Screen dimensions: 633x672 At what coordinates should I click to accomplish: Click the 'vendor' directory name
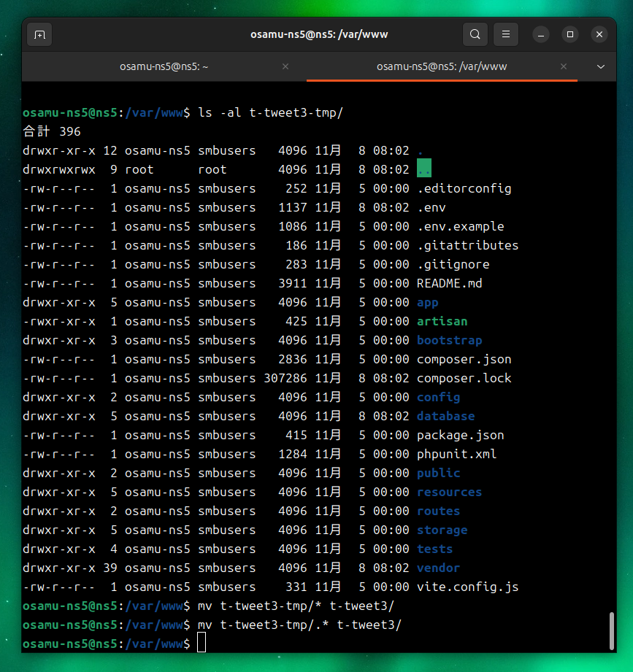(438, 568)
